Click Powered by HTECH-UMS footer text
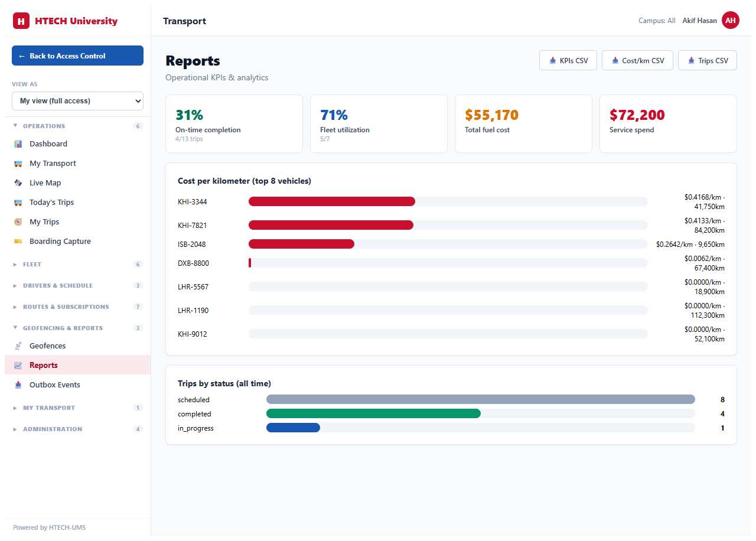This screenshot has height=541, width=756. pyautogui.click(x=50, y=527)
